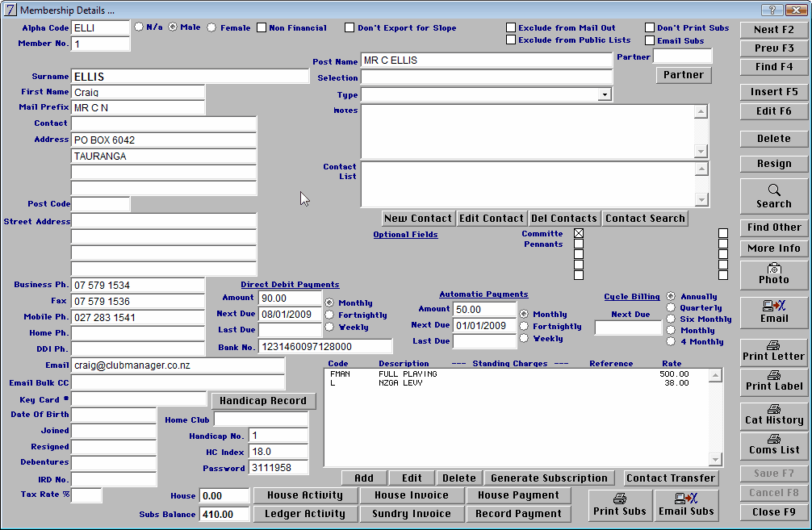Select the Male radio button
Viewport: 812px width, 530px height.
173,27
